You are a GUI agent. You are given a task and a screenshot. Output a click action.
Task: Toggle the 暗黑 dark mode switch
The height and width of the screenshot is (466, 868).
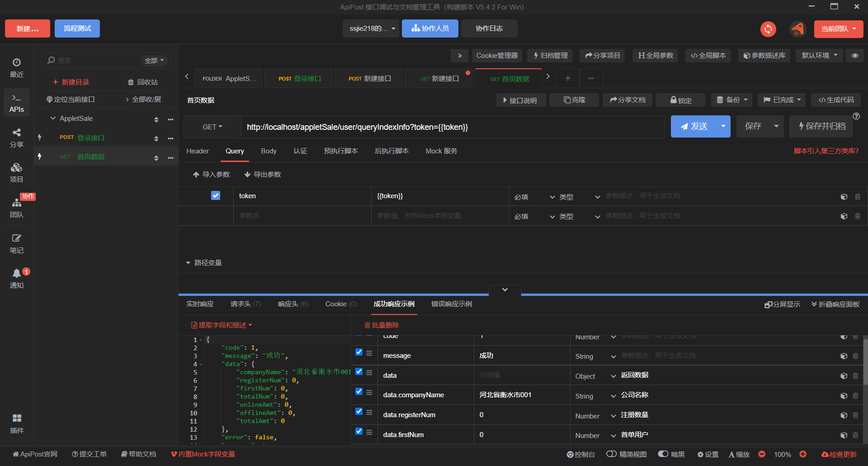tap(663, 454)
